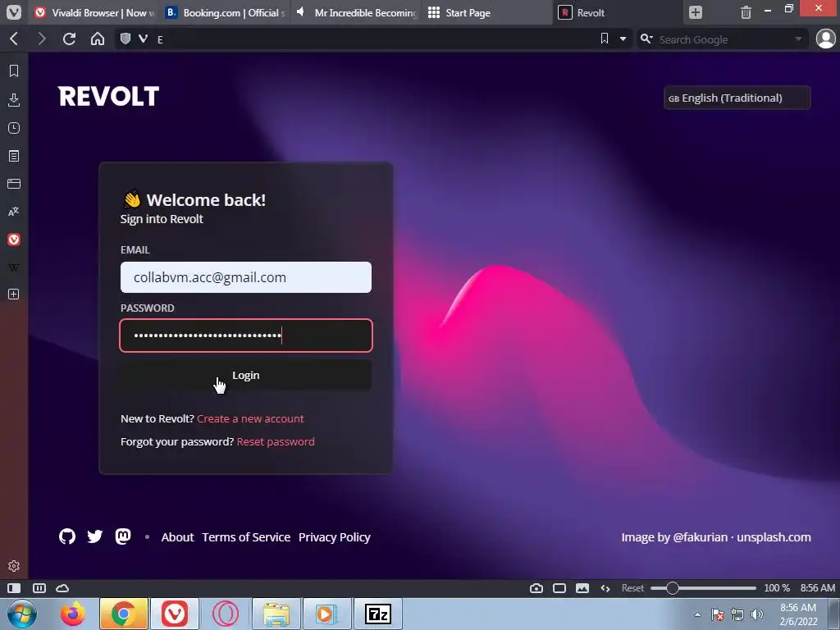The image size is (840, 630).
Task: Open Windows Explorer from the taskbar
Action: [x=276, y=614]
